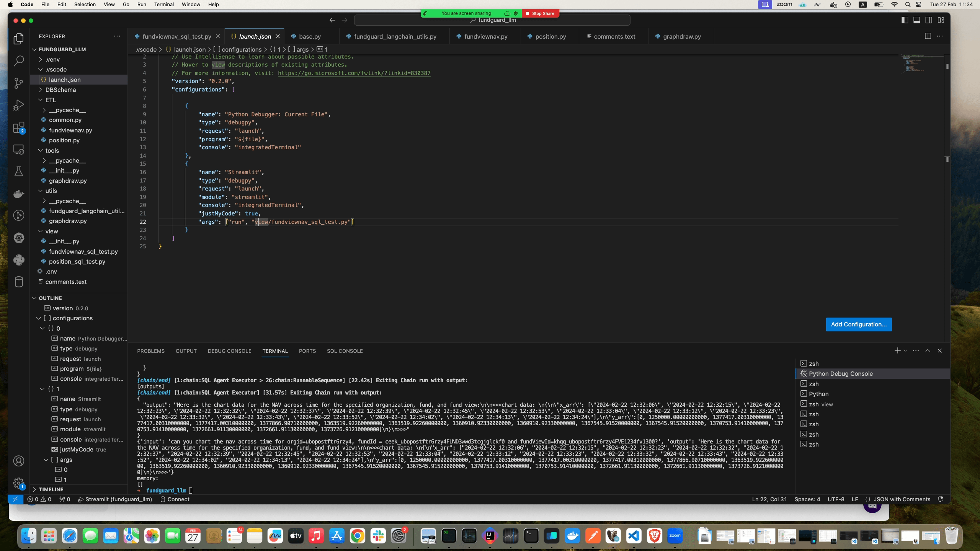The height and width of the screenshot is (551, 980).
Task: Click the editor minimap preview
Action: pyautogui.click(x=923, y=64)
